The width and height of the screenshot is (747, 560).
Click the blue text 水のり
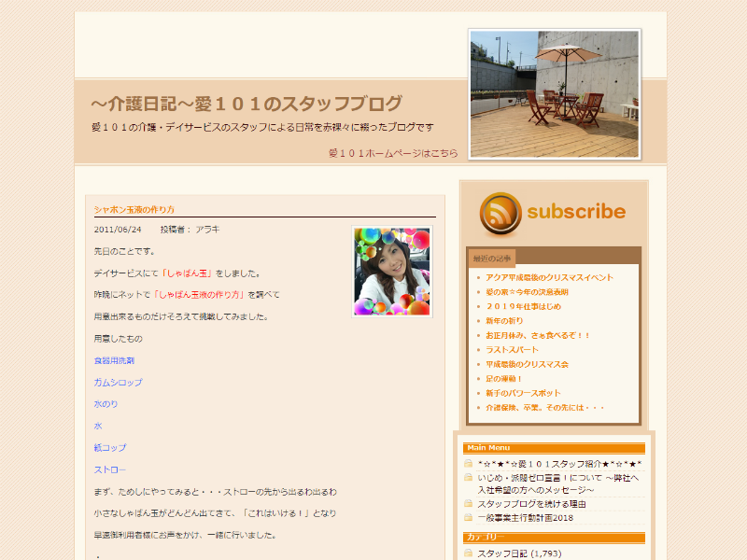(106, 404)
